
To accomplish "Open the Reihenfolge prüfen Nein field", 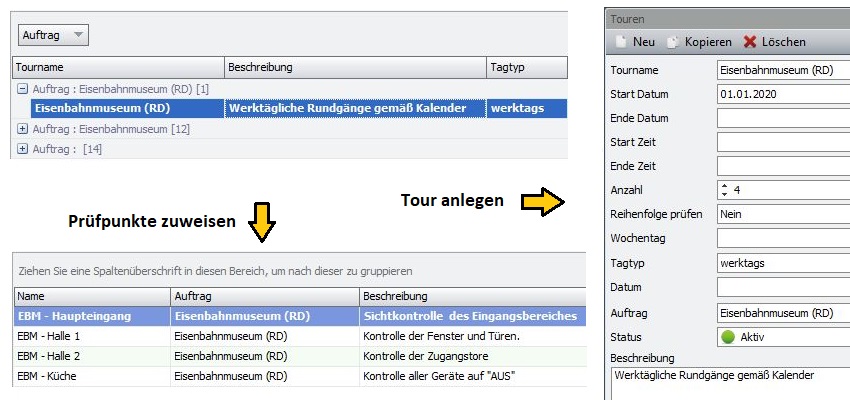I will (783, 214).
